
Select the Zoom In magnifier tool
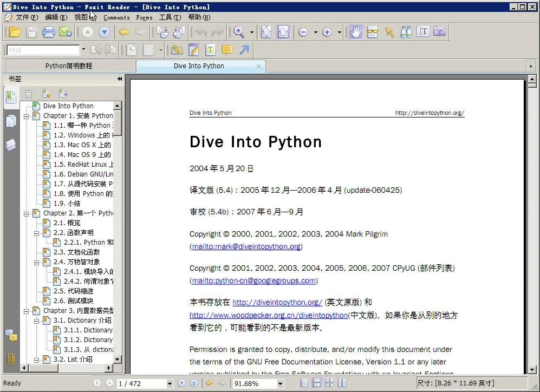(239, 32)
